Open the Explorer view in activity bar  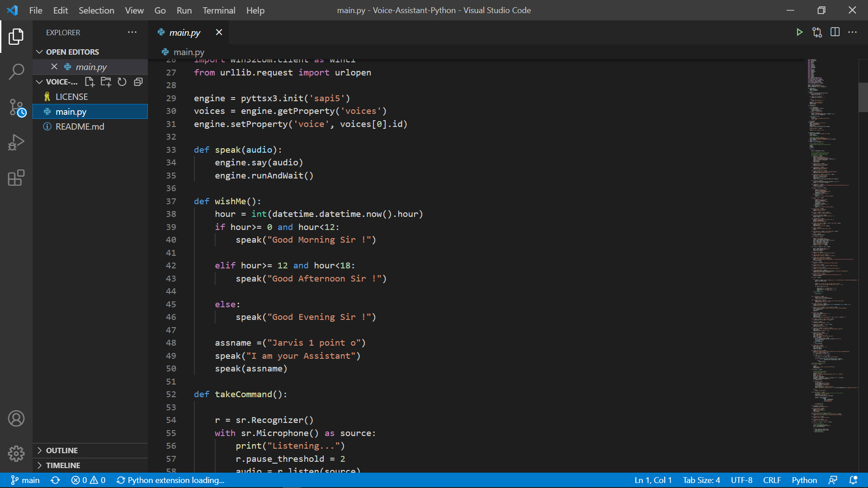coord(16,36)
